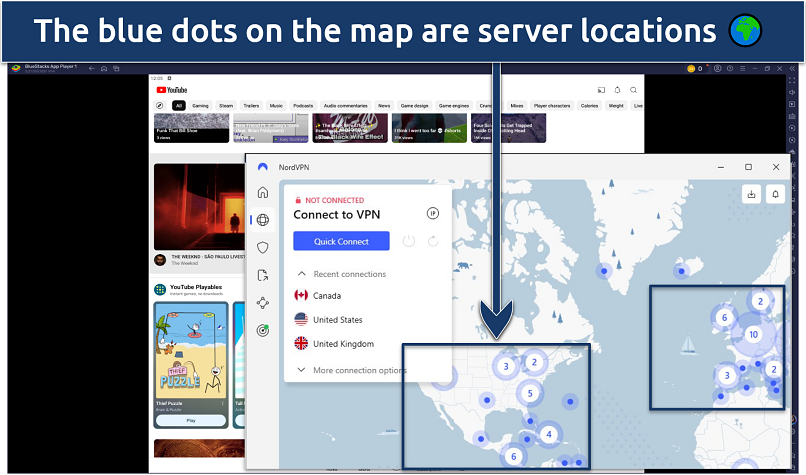Collapse the Recent connections list

coord(301,274)
